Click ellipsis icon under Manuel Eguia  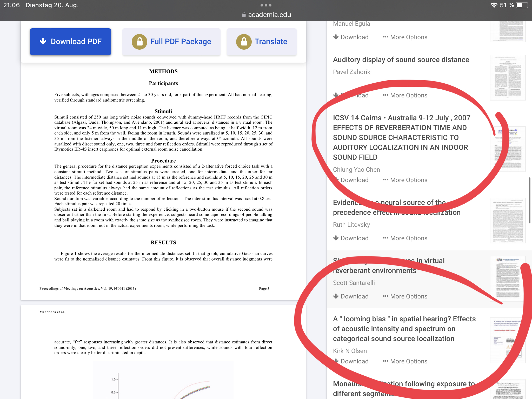coord(385,37)
